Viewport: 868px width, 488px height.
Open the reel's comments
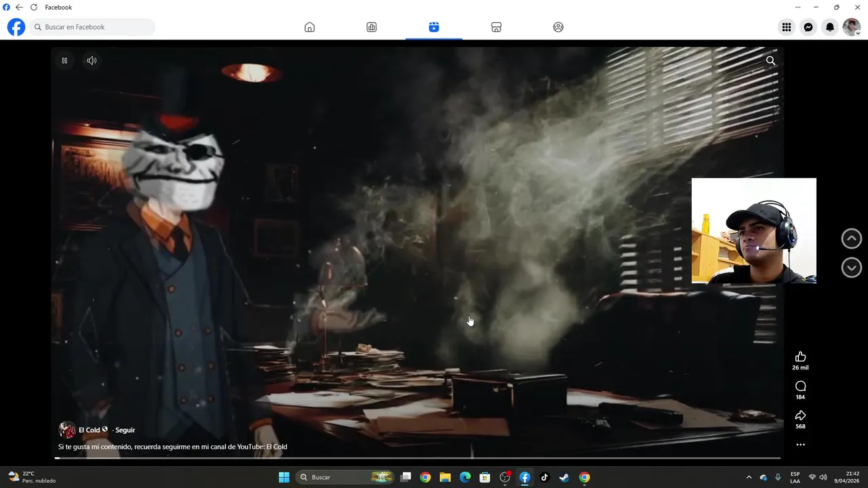pos(800,386)
